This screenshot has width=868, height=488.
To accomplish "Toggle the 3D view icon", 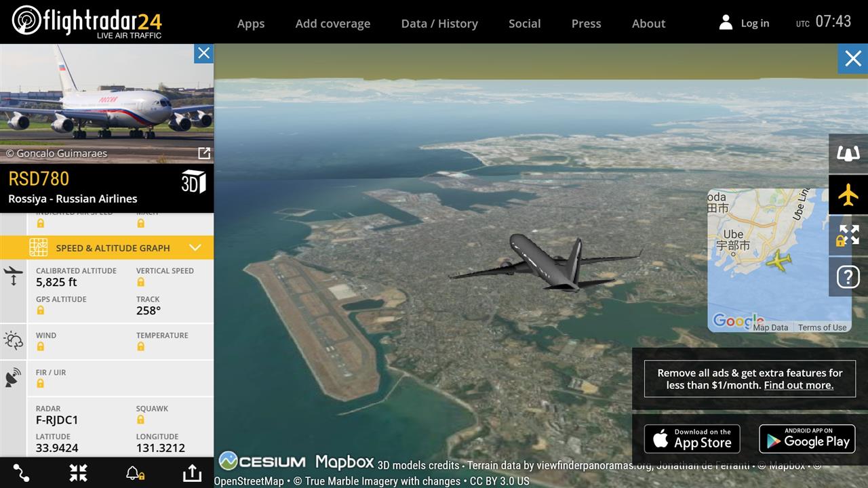I will (x=193, y=182).
